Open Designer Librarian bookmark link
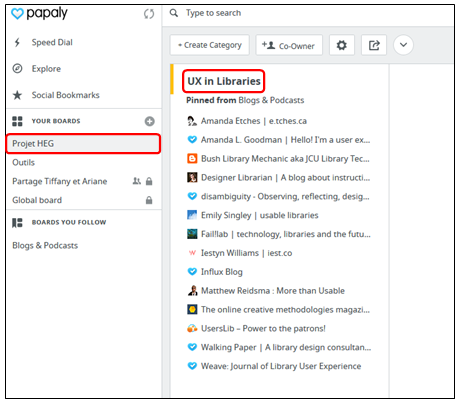Viewport: 460px width, 403px height. (285, 177)
